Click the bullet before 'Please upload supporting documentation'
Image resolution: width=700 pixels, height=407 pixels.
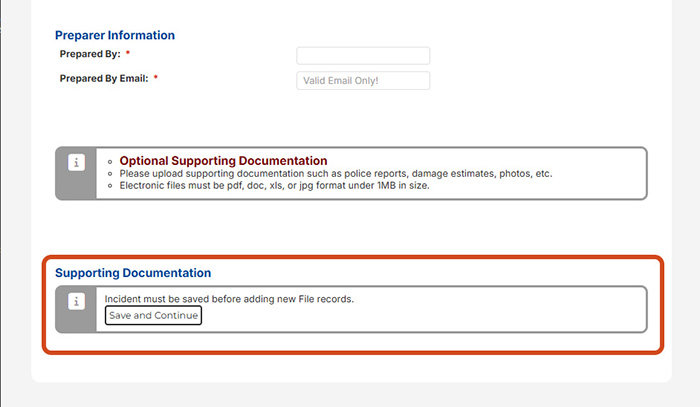coord(108,174)
